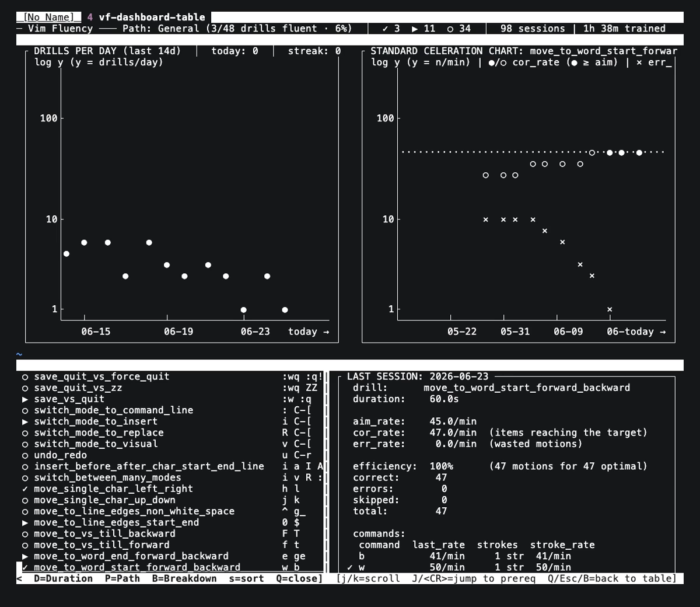The height and width of the screenshot is (607, 700).
Task: Click the s=sort shortcut in footer
Action: pyautogui.click(x=246, y=578)
